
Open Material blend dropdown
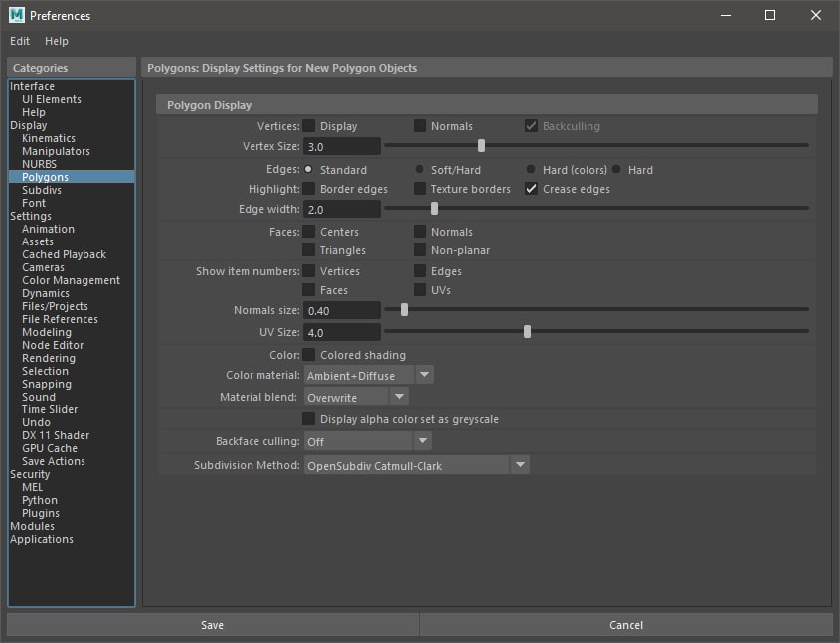[x=356, y=397]
